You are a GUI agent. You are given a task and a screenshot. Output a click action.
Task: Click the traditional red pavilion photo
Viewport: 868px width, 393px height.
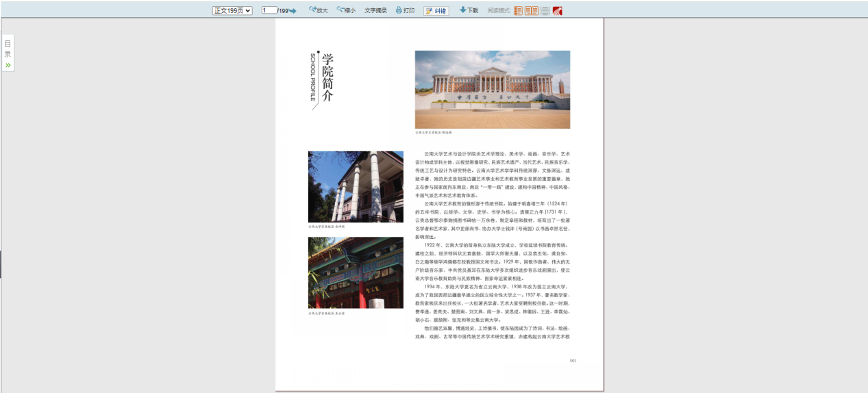[356, 272]
